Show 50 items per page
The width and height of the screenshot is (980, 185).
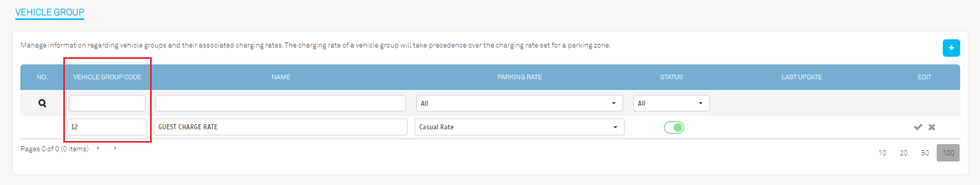coord(925,153)
